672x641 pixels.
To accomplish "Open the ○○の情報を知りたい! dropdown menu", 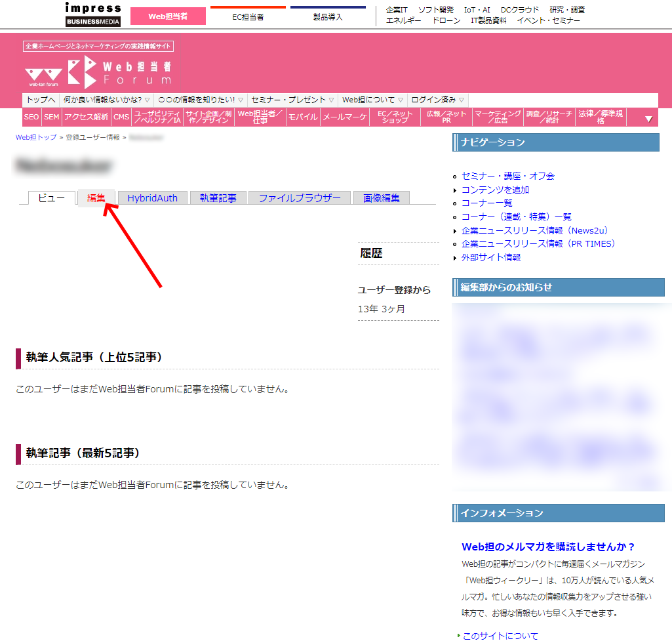I will (201, 100).
